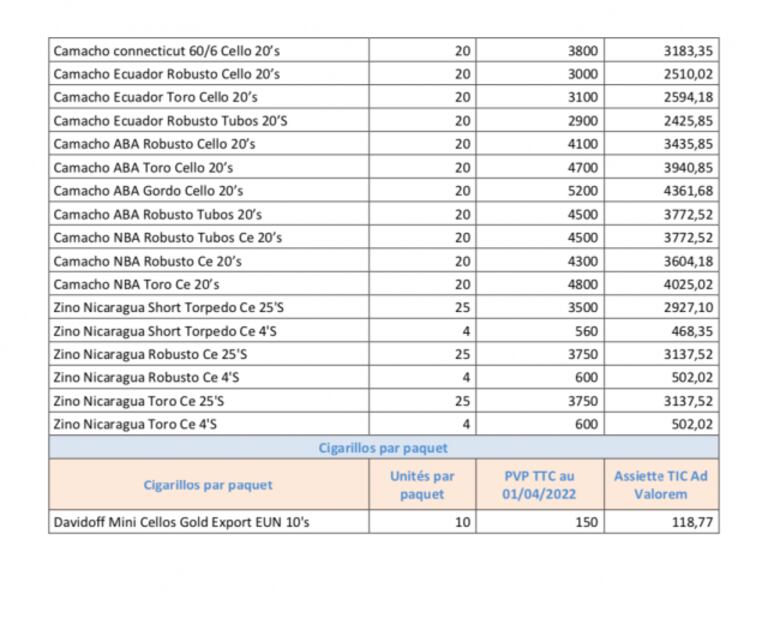Click the assiette value 2927,10

coord(688,307)
